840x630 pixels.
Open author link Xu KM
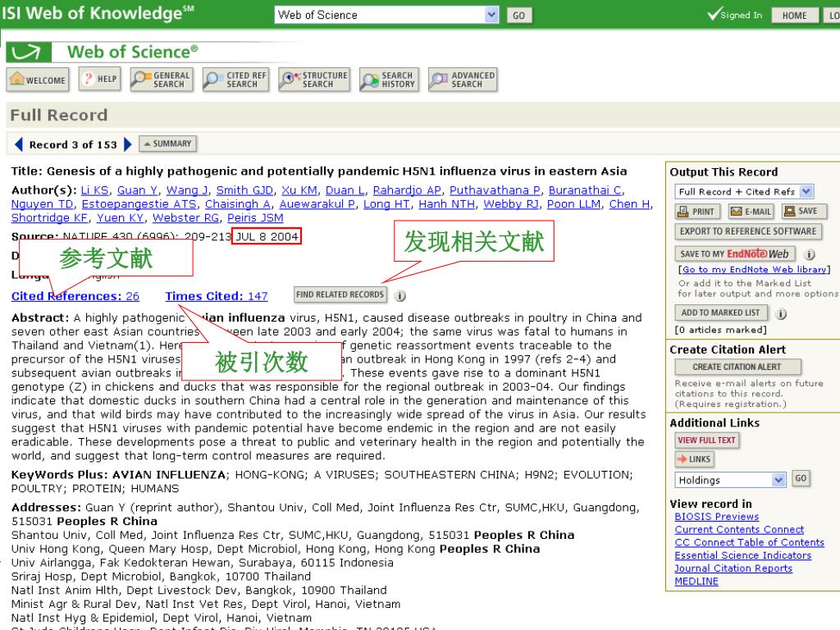pos(299,190)
